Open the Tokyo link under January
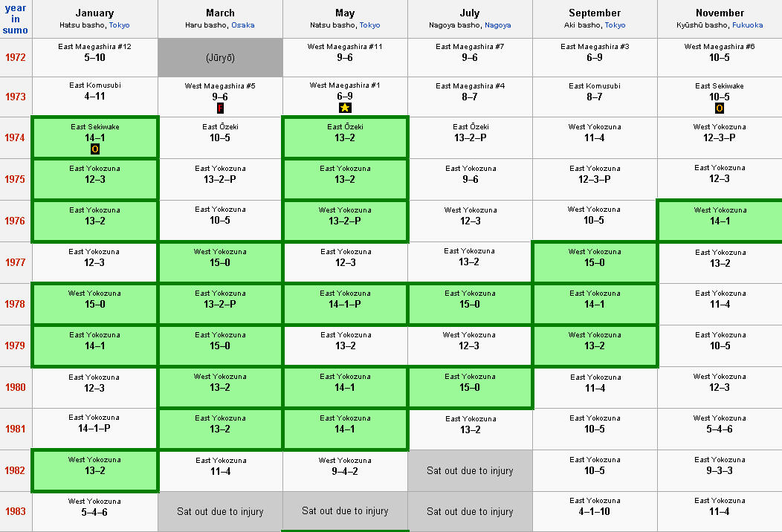Viewport: 782px width, 532px height. click(119, 25)
